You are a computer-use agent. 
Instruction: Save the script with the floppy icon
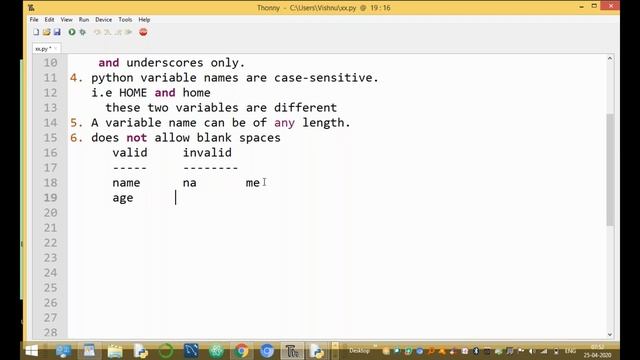pos(57,32)
